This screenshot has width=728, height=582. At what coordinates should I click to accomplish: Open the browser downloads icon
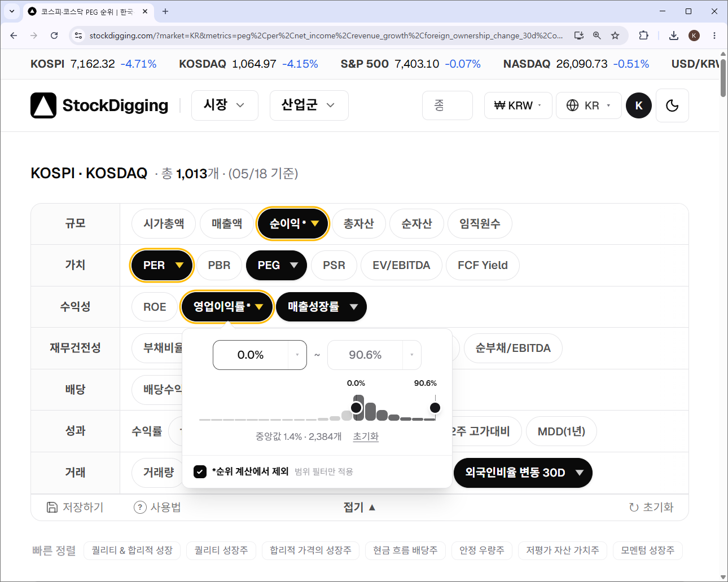[674, 35]
